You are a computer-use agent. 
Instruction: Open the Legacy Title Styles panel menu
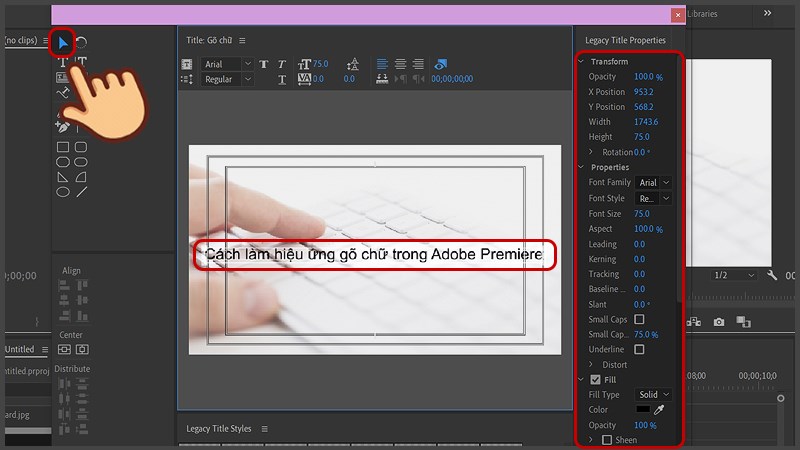tap(265, 429)
